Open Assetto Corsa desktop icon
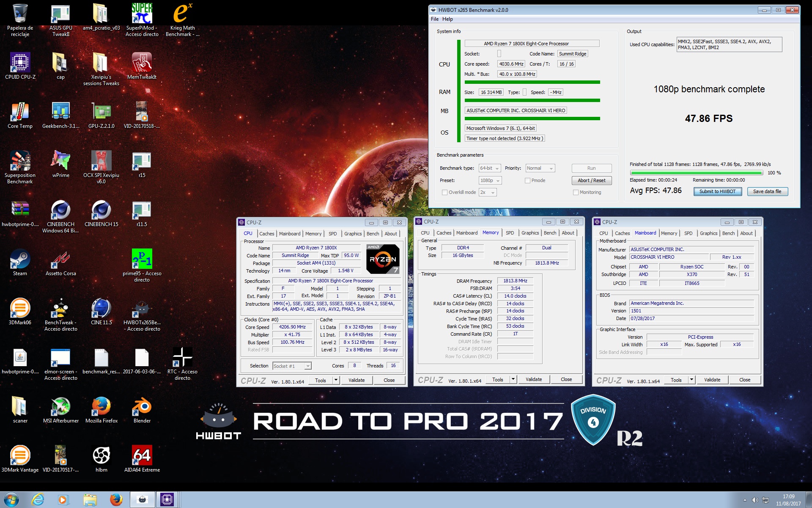This screenshot has height=508, width=812. tap(60, 262)
